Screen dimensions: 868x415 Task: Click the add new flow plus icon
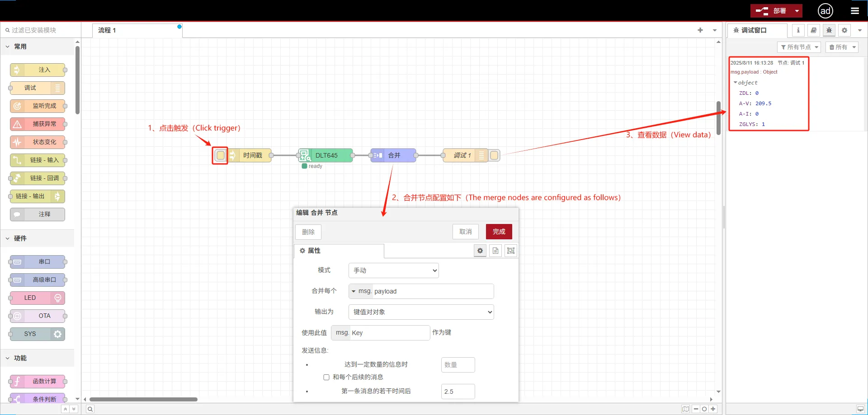point(700,30)
